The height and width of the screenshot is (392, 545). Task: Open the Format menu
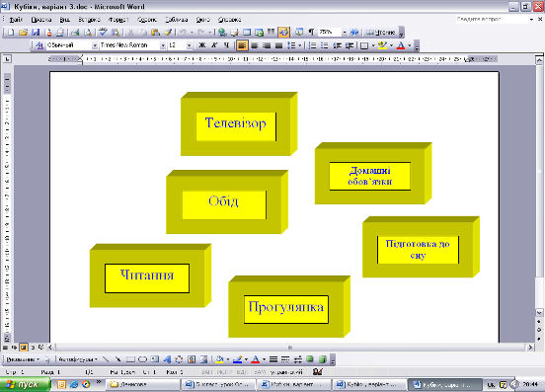(118, 20)
